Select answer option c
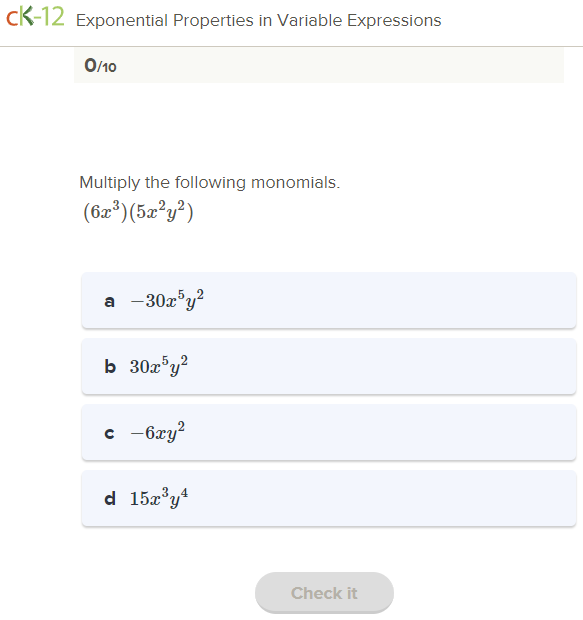 pos(329,432)
